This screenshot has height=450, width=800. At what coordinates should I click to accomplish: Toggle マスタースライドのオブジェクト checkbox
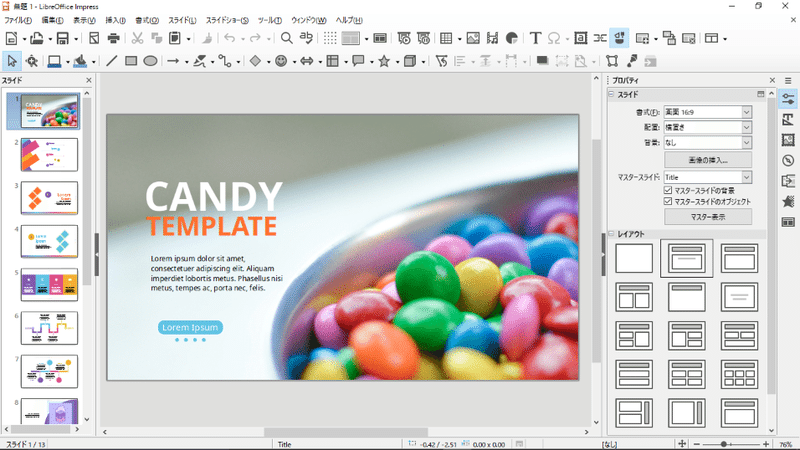click(x=668, y=202)
